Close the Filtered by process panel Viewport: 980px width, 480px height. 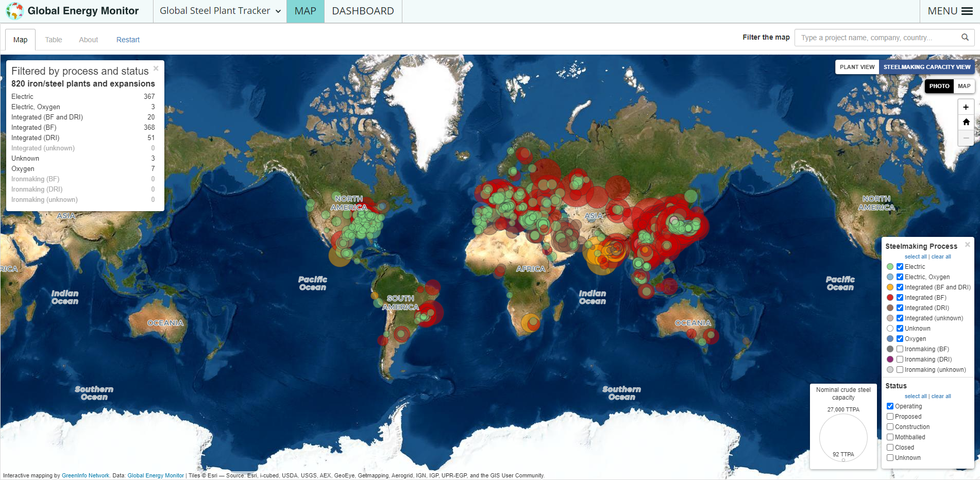(x=156, y=68)
